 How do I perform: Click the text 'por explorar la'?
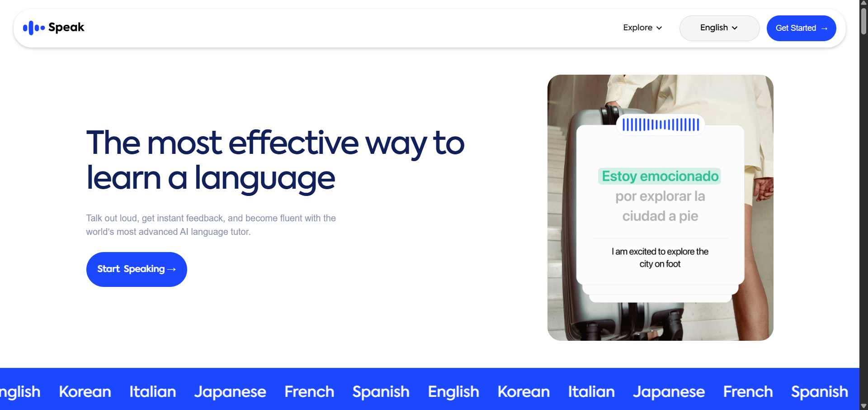660,196
